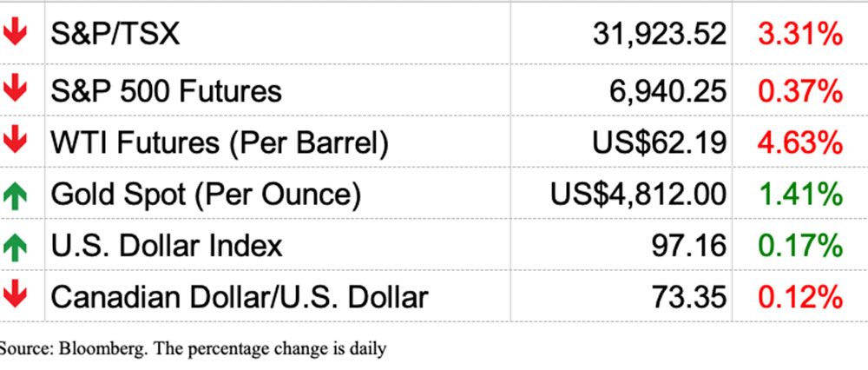Viewport: 868px width, 370px height.
Task: Click the green 1.41% change
Action: [799, 195]
